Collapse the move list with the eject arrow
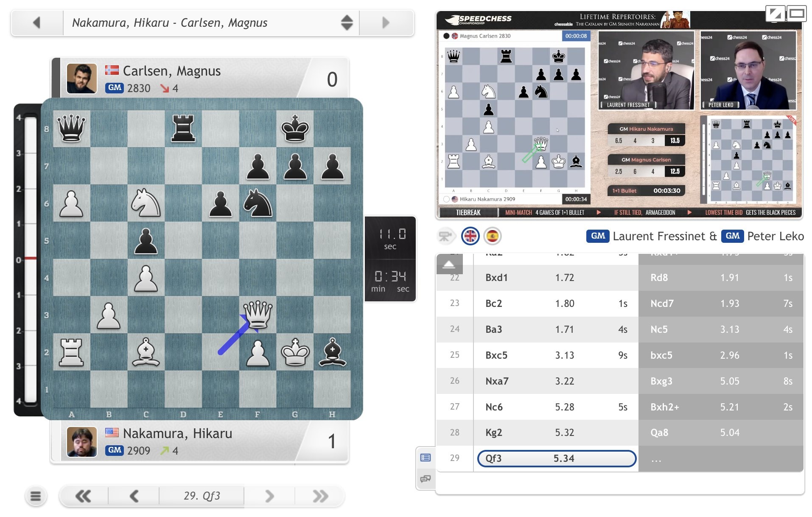The height and width of the screenshot is (517, 812). pyautogui.click(x=450, y=264)
